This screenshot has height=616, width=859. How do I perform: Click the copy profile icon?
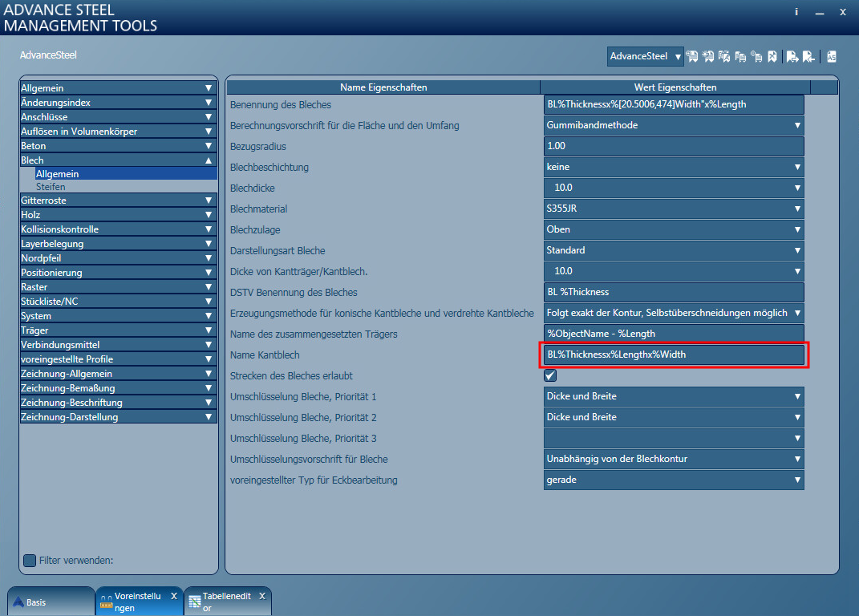click(x=740, y=56)
